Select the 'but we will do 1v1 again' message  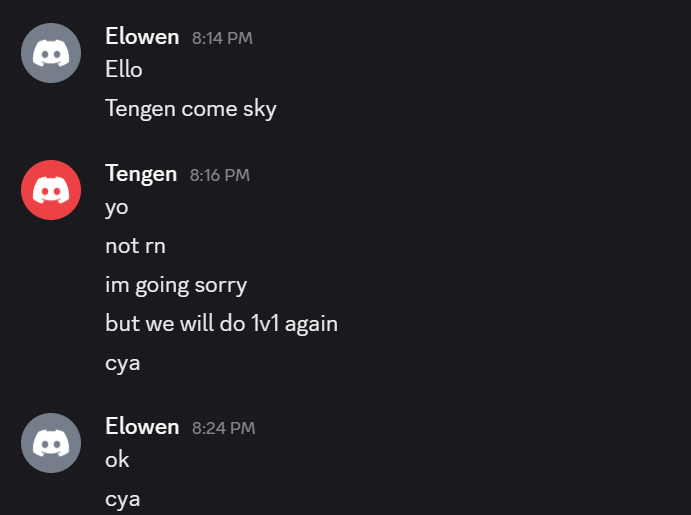[222, 324]
